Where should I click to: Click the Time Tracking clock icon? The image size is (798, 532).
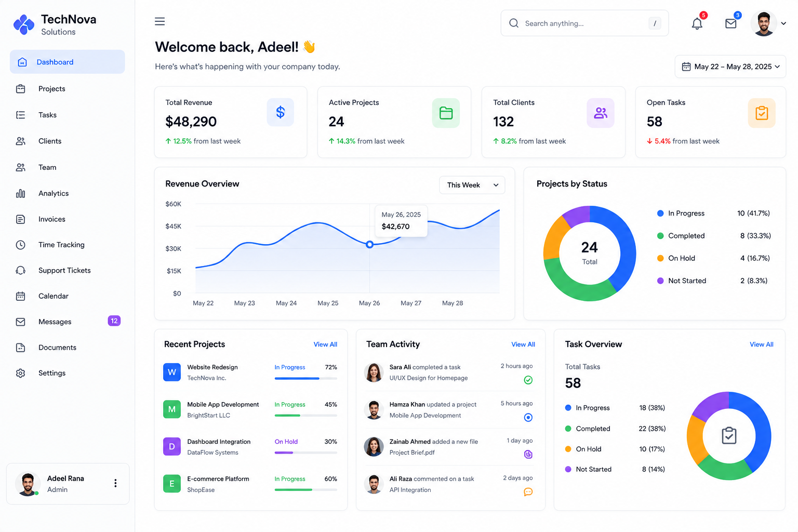21,245
